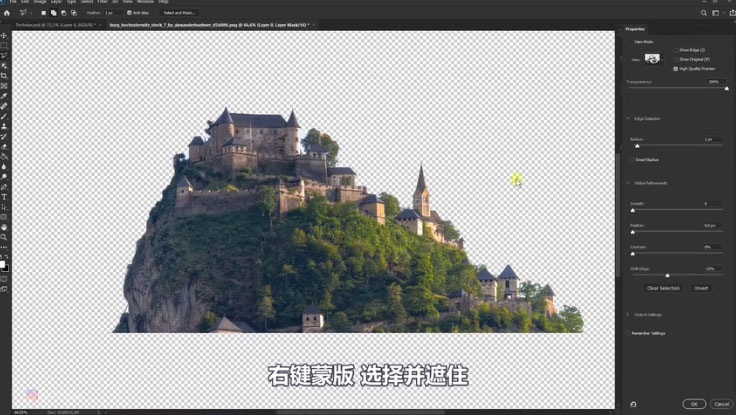Open the Select menu
736x415 pixels.
point(87,2)
